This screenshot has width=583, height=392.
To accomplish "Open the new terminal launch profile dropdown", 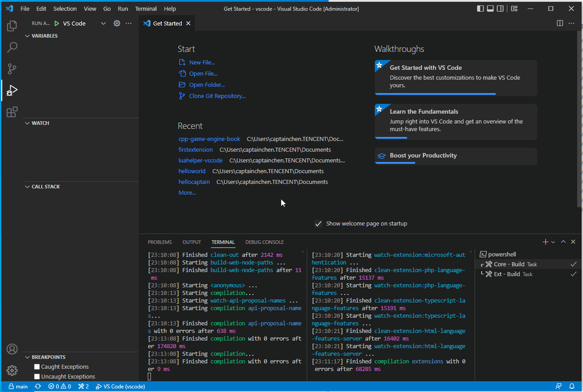I will pyautogui.click(x=553, y=242).
